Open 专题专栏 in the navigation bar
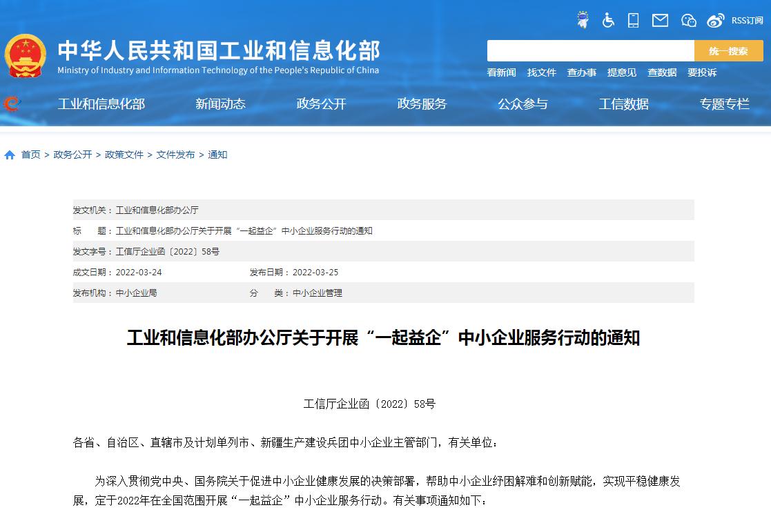This screenshot has width=771, height=532. (x=724, y=104)
